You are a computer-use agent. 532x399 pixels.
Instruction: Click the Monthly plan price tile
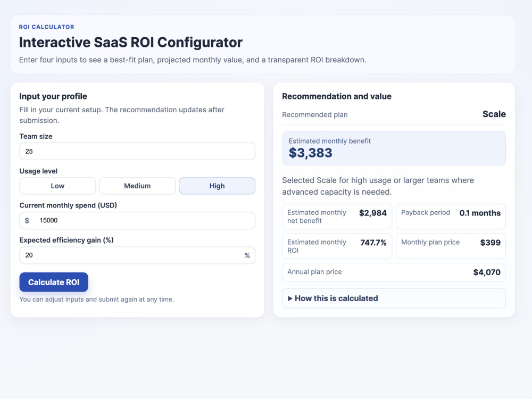click(x=451, y=246)
